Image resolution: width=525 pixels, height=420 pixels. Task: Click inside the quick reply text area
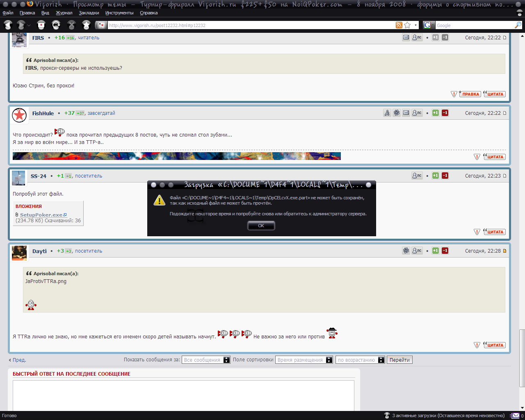tap(183, 396)
